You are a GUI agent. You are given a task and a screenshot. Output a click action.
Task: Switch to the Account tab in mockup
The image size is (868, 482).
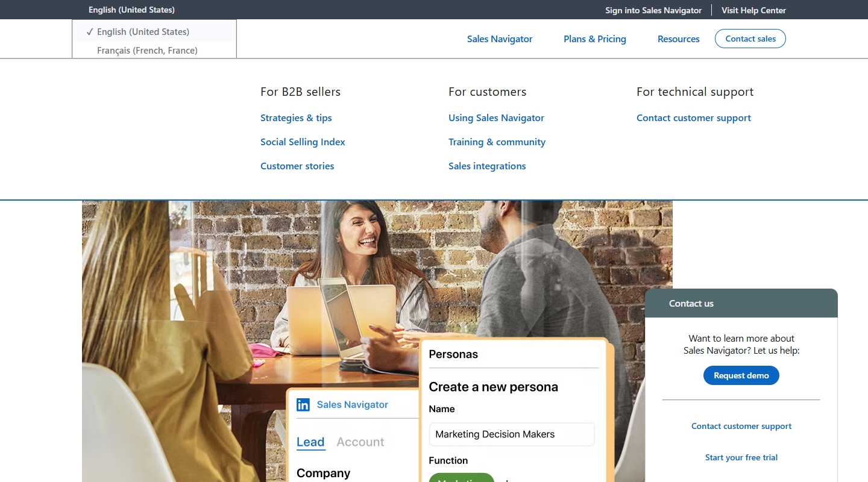point(360,442)
